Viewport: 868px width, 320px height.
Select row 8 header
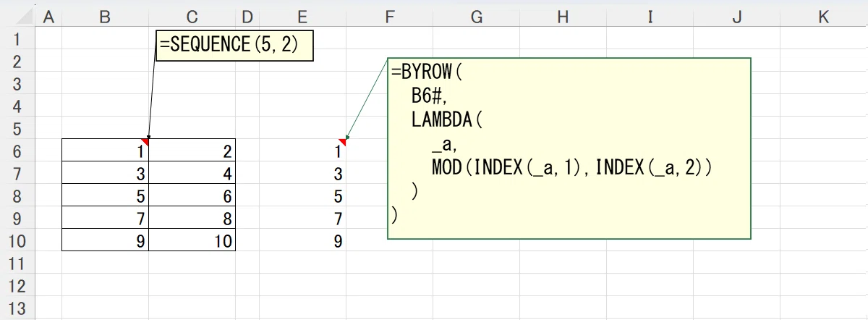[17, 195]
